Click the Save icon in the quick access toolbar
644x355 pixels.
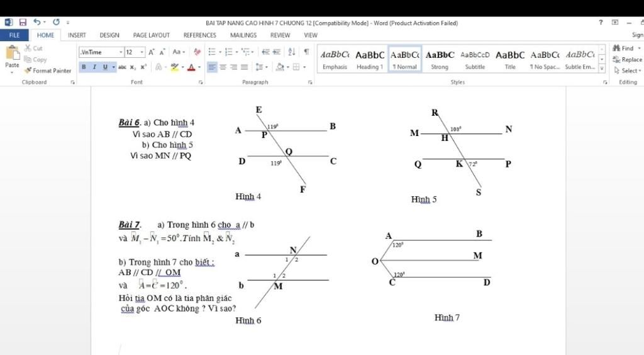(23, 22)
